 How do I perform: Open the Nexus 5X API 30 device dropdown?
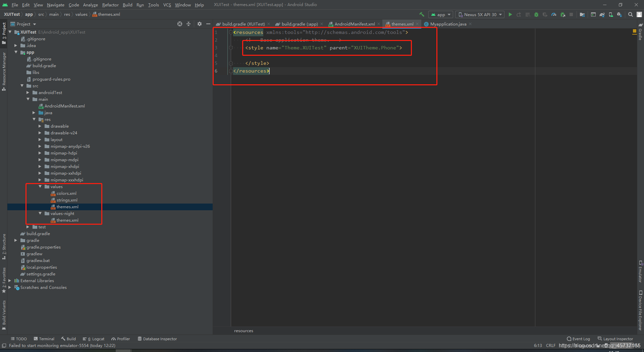click(480, 14)
